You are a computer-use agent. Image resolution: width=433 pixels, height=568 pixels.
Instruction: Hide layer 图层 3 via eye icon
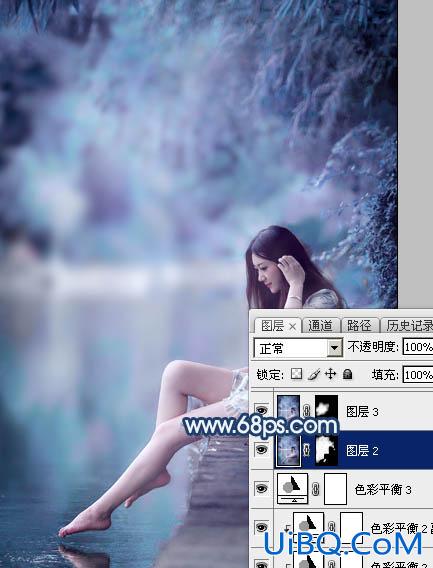click(x=261, y=410)
